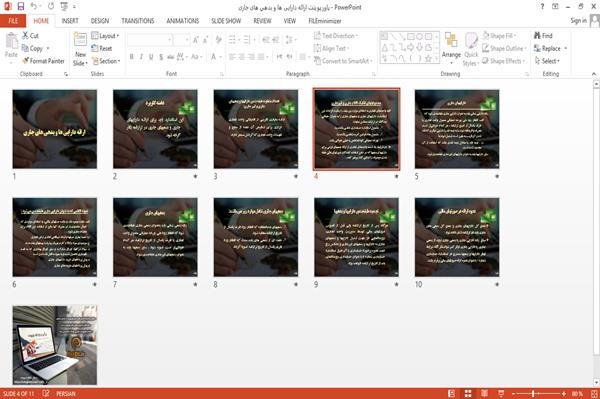This screenshot has width=600, height=399.
Task: Click Fit slide to window icon
Action: click(x=594, y=394)
